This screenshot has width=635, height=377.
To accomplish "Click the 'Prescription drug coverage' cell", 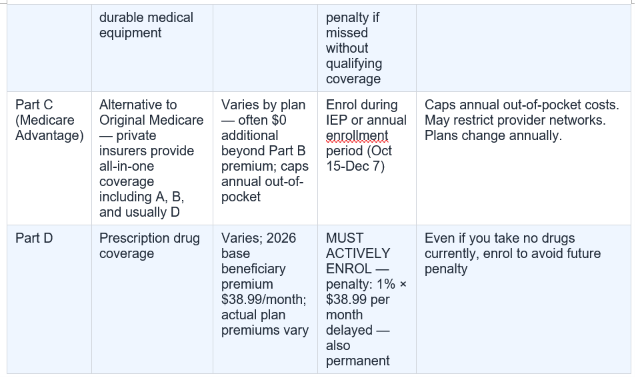I will [152, 299].
